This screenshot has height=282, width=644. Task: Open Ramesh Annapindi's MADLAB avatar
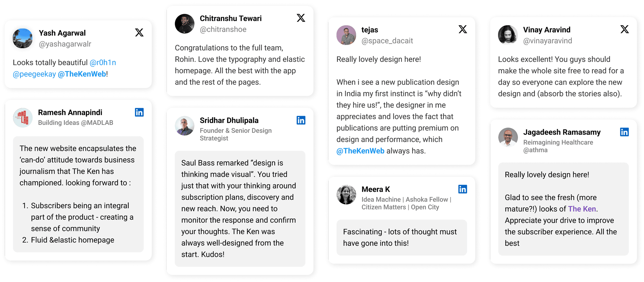coord(23,118)
